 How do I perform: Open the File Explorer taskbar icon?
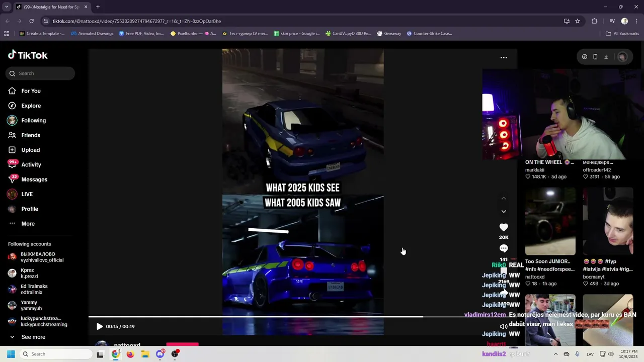coord(145,354)
